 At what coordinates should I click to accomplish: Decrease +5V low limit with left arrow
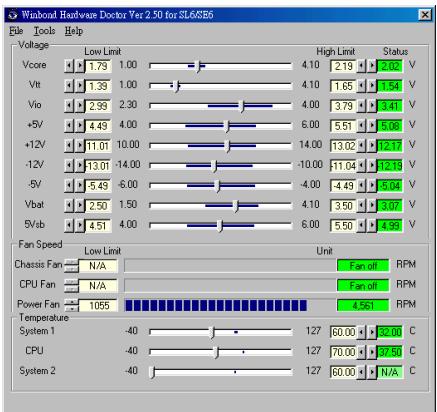click(69, 126)
